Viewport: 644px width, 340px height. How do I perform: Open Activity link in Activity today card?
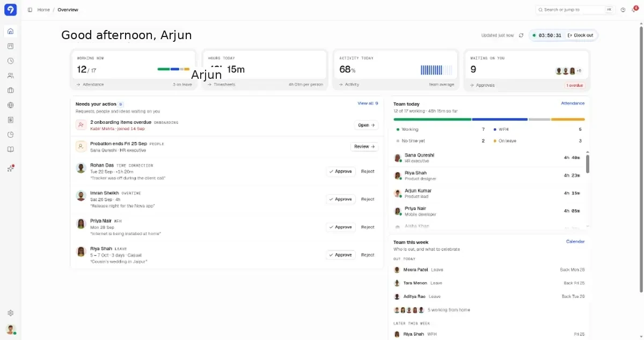point(349,85)
